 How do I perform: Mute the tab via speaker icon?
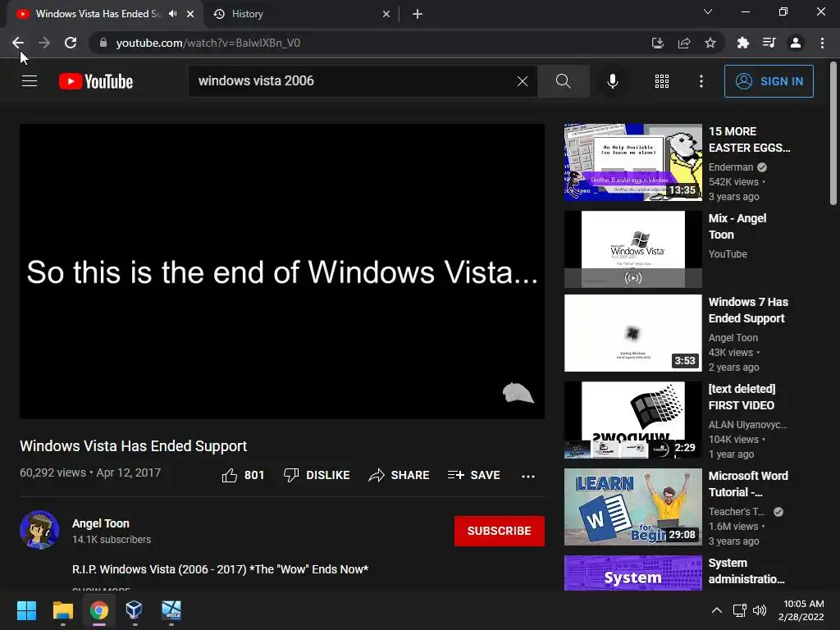click(172, 14)
